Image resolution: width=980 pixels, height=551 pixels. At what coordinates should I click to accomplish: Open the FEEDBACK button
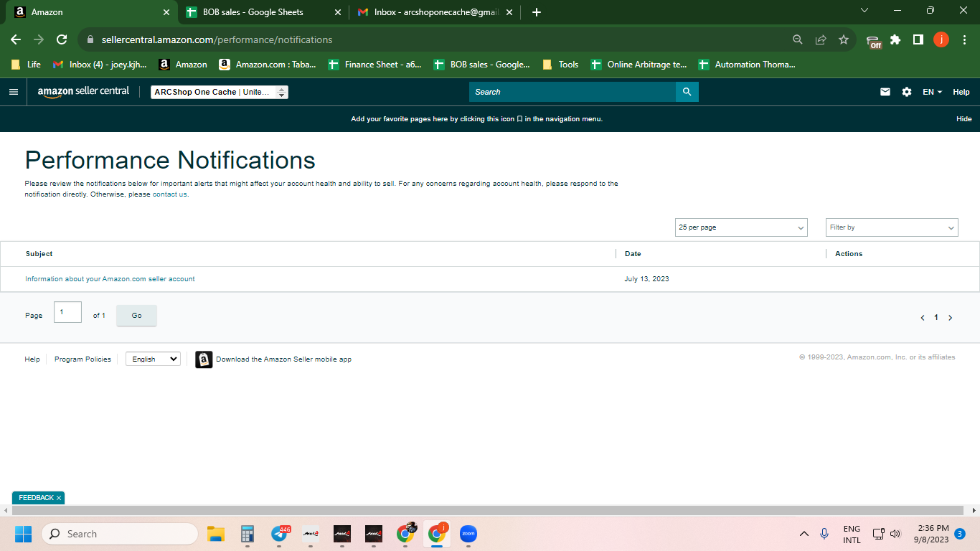pos(36,498)
